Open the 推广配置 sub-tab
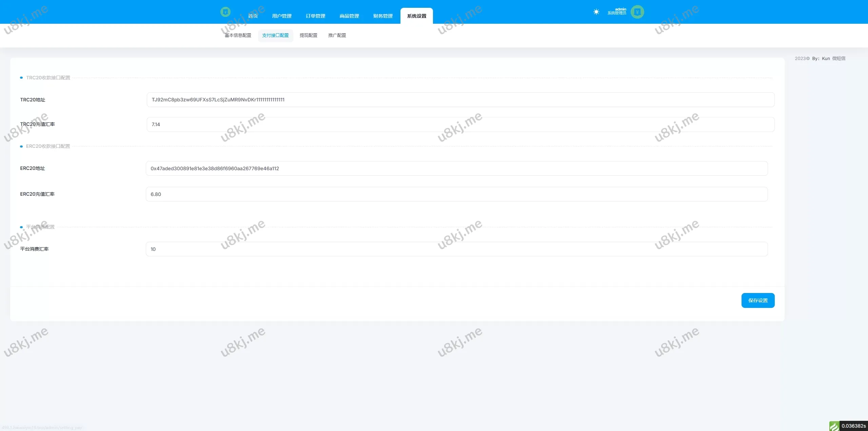Viewport: 868px width, 431px height. click(x=337, y=35)
